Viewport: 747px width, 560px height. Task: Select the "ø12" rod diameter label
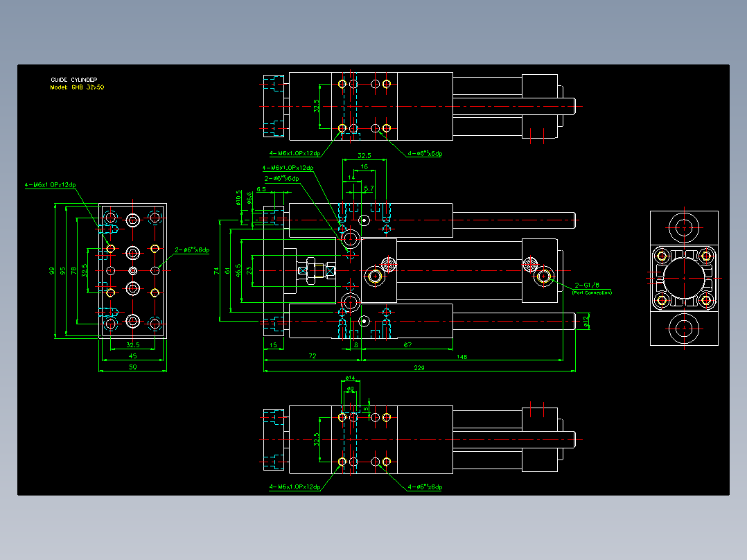point(586,321)
